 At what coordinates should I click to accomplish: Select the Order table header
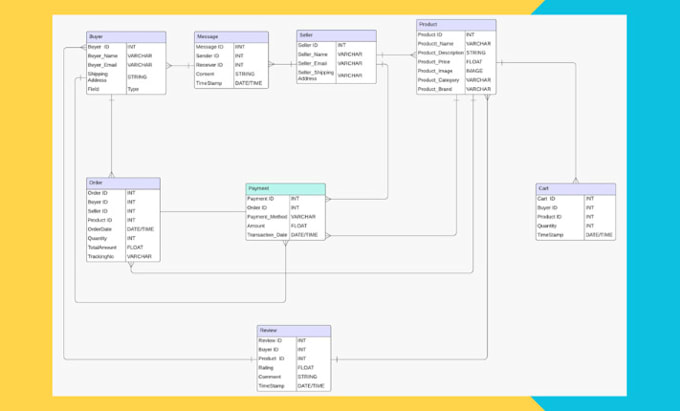pos(123,183)
